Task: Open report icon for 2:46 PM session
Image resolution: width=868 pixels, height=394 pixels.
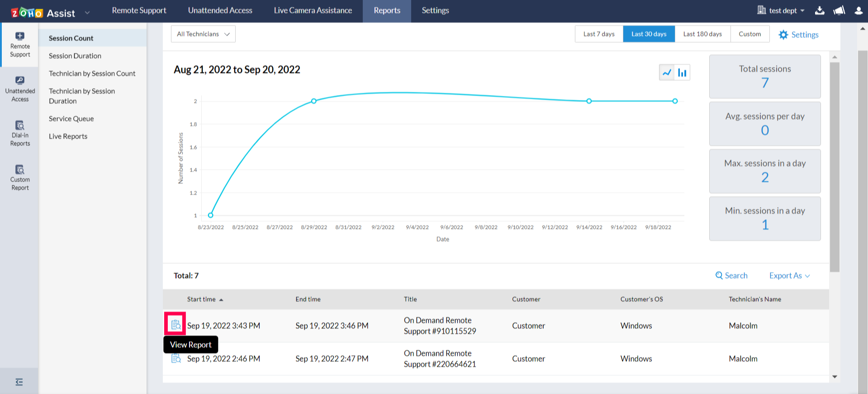Action: pos(175,358)
